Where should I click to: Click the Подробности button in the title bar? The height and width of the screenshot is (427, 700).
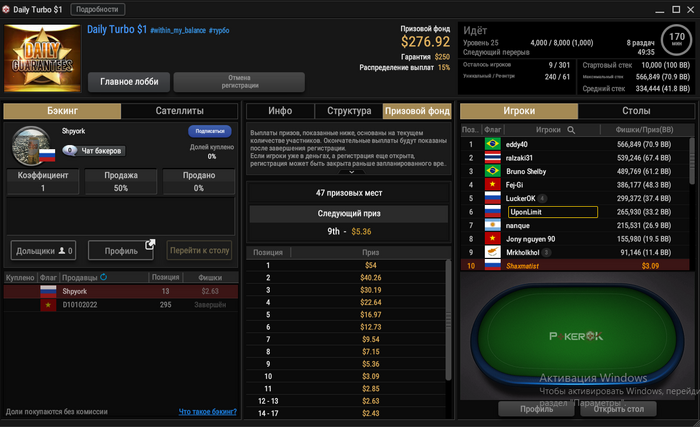click(x=98, y=9)
